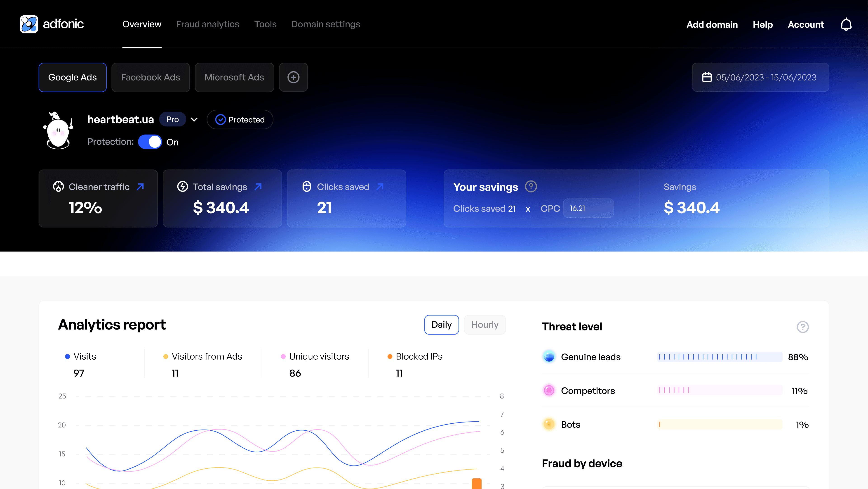Click the orange Blocked IPs chart bar
Screen dimensions: 868x489
[x=477, y=484]
